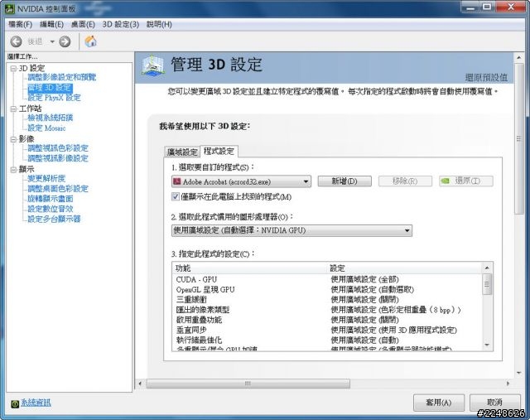This screenshot has width=530, height=420.
Task: Select 調整視訊影像設定 in the tree
Action: (58, 158)
